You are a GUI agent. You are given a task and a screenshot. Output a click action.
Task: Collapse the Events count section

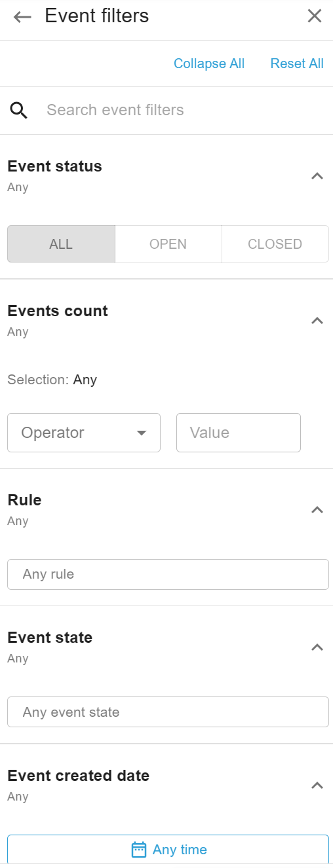(317, 320)
